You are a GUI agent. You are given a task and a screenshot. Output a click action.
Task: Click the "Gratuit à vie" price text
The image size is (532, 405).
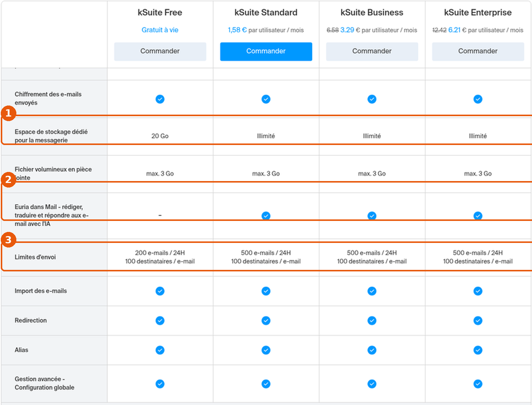point(160,30)
